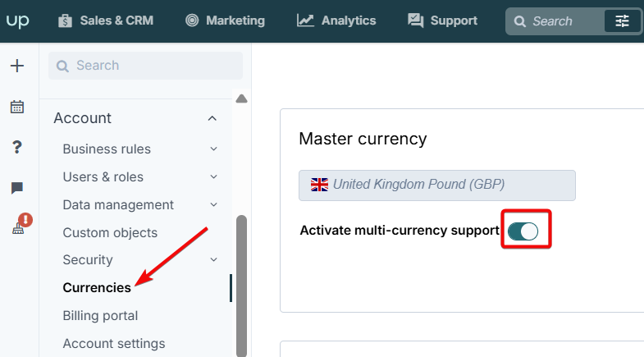
Task: Open the Billing portal link
Action: tap(100, 315)
